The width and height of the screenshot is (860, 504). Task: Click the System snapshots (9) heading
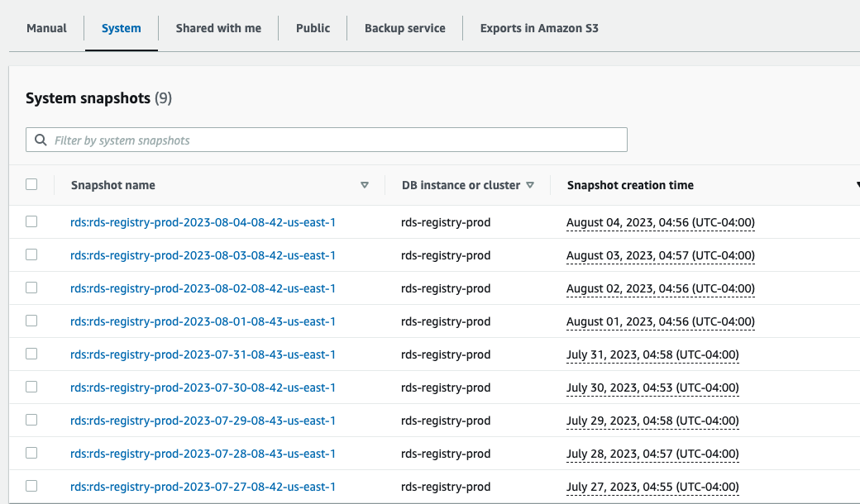(98, 98)
